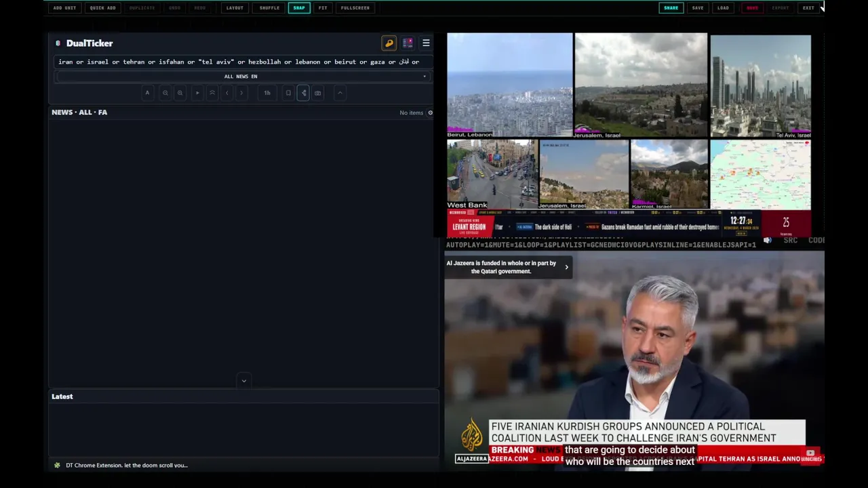Toggle the SNAP option

pyautogui.click(x=299, y=7)
